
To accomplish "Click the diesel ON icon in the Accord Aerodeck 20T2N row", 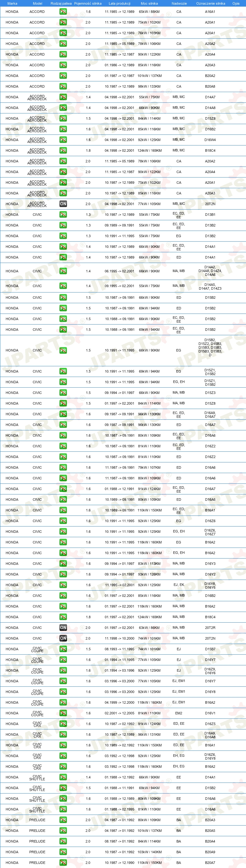I will point(63,204).
